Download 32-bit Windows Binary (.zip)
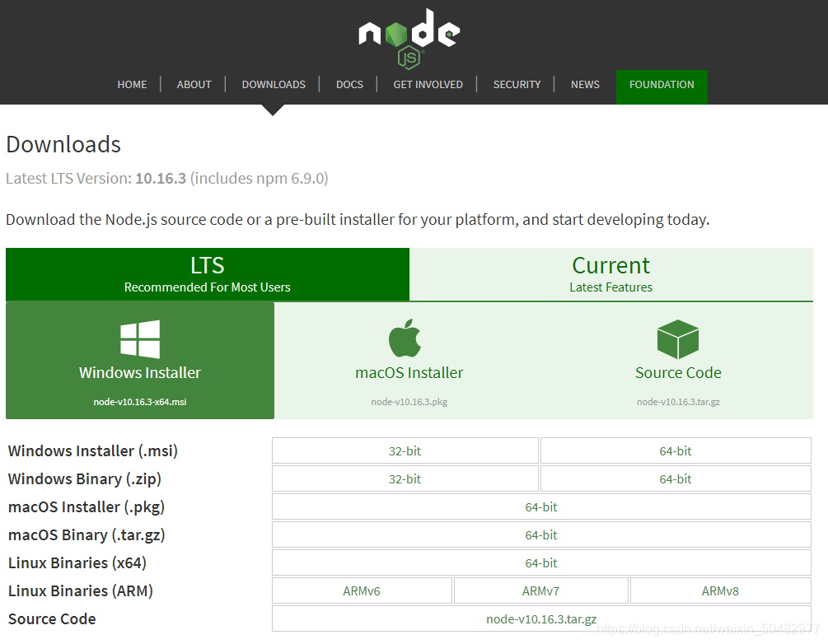The image size is (828, 644). [405, 478]
